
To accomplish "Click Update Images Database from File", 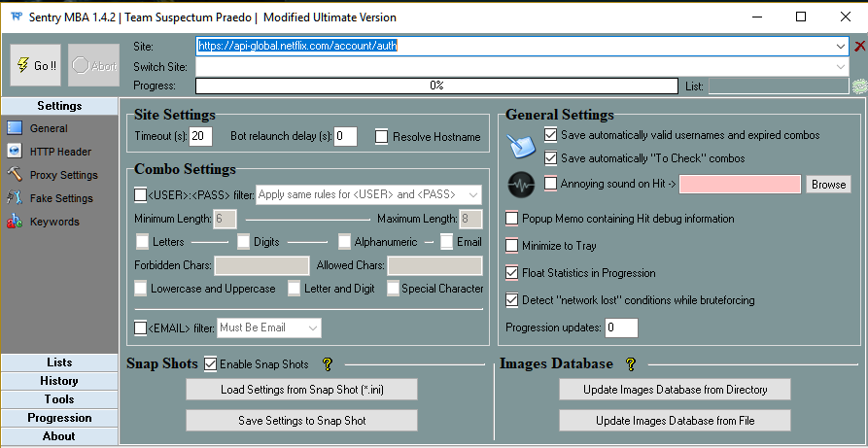I will (x=675, y=421).
